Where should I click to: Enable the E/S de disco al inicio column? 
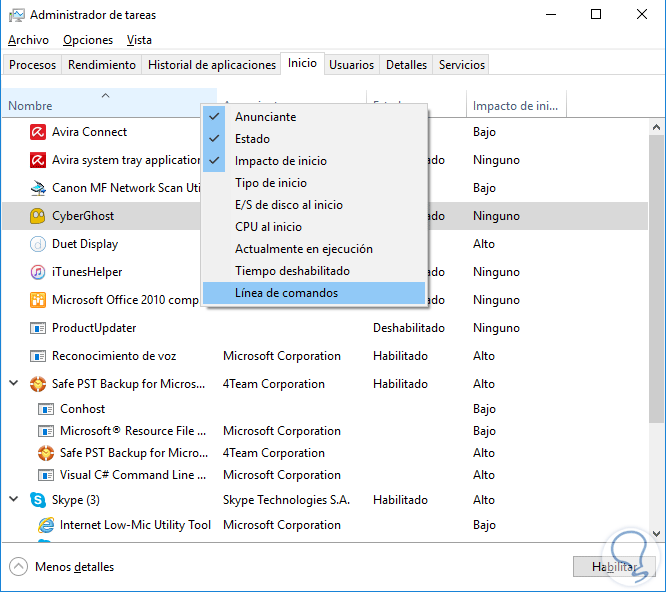[314, 205]
